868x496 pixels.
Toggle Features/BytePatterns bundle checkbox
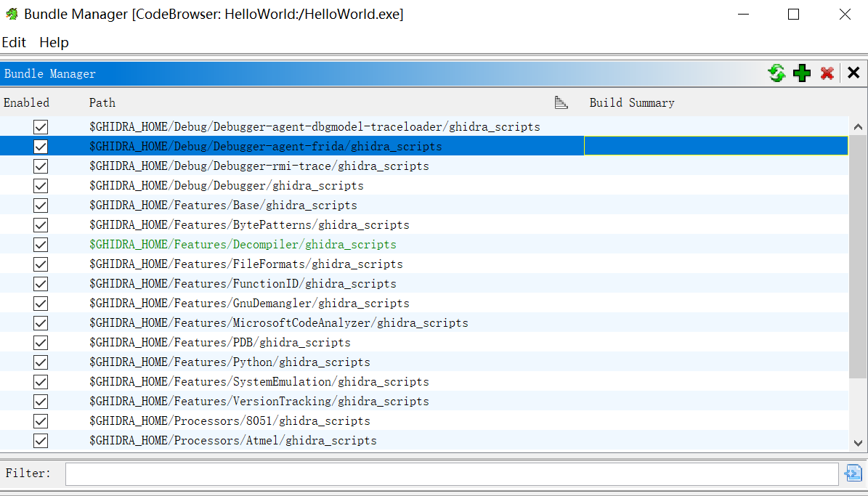pos(41,224)
